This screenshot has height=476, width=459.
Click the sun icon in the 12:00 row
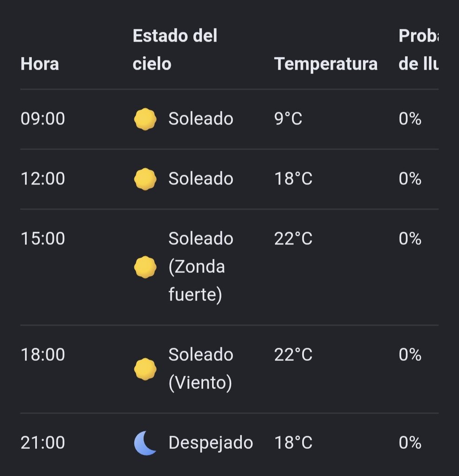click(145, 179)
